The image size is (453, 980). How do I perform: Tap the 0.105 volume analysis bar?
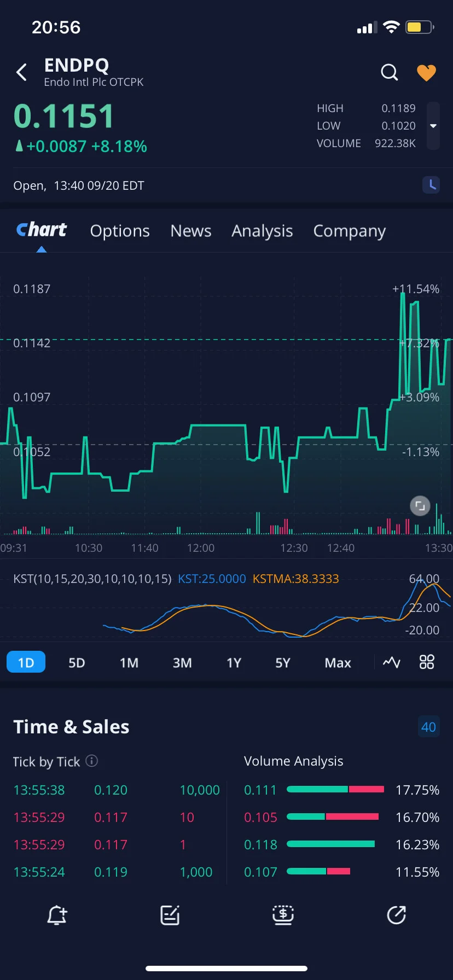(x=333, y=816)
